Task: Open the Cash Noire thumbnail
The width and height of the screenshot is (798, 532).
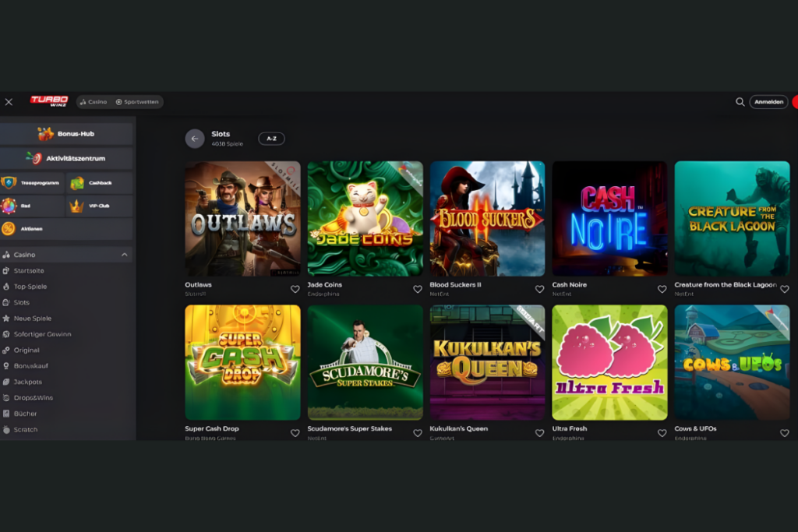Action: pos(609,219)
